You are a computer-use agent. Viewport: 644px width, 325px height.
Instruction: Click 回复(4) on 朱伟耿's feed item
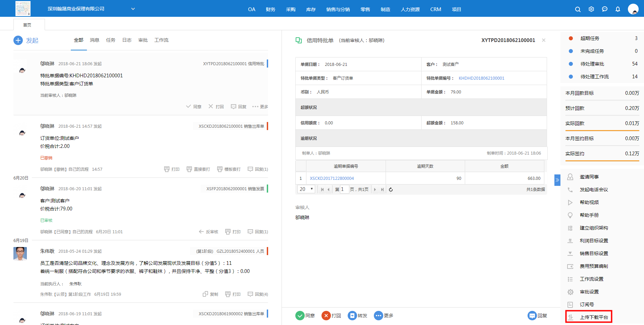258,294
